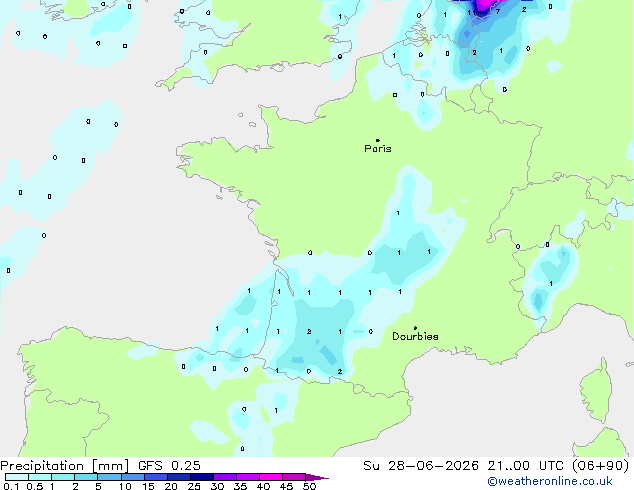Click the '15' legend scale value
This screenshot has width=634, height=490.
[148, 486]
